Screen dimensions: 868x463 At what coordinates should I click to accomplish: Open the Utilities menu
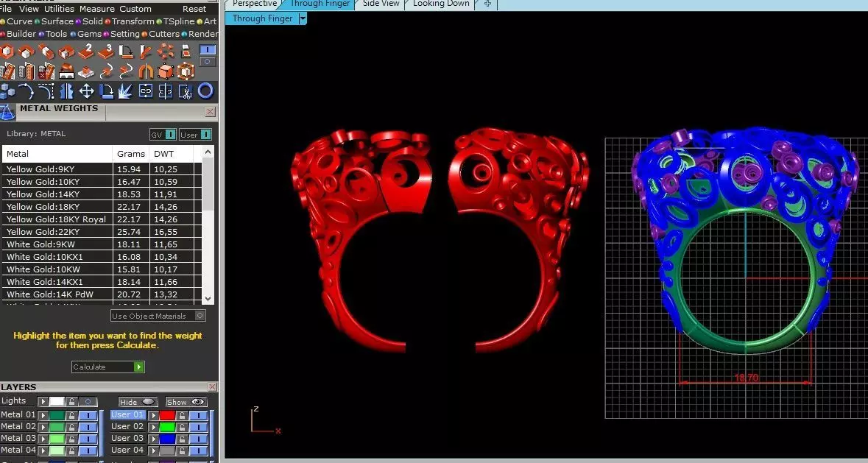tap(59, 9)
